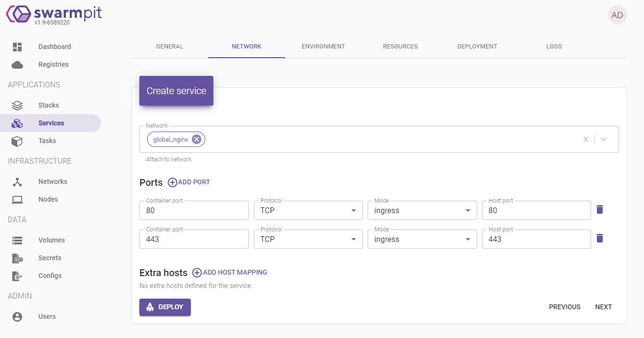Click the Tasks cube icon

click(17, 141)
